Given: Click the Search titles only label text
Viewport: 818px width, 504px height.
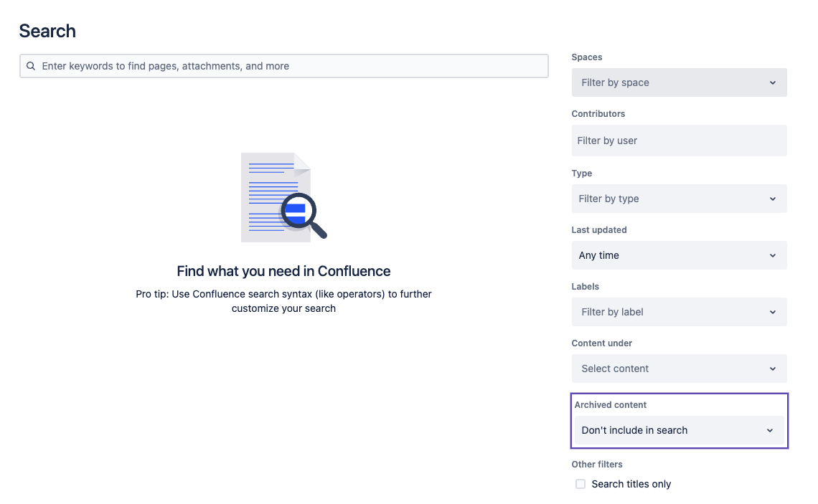Looking at the screenshot, I should click(x=631, y=484).
